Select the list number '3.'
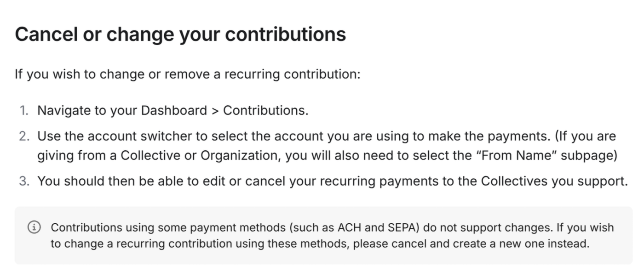Viewport: 644px width, 272px height. (x=24, y=181)
